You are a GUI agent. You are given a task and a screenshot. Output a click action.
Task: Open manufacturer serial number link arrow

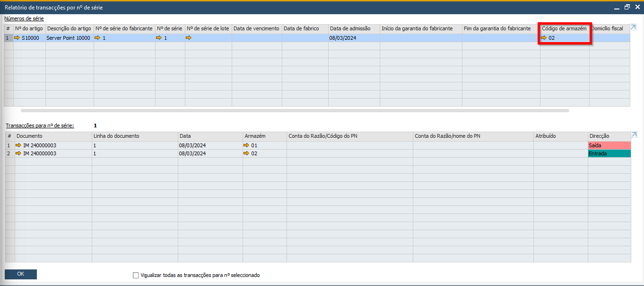point(98,38)
